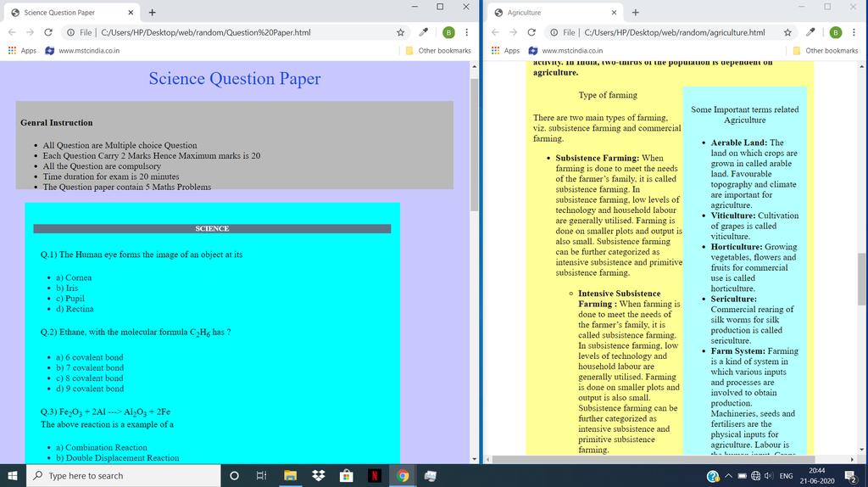Bookmark the agriculture.html page with star
This screenshot has height=487, width=868.
point(787,33)
